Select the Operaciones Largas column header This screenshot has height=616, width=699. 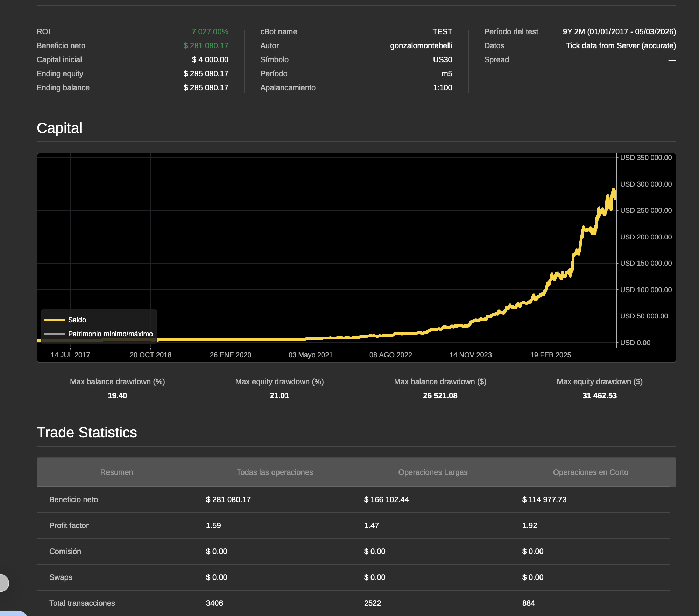pos(433,472)
